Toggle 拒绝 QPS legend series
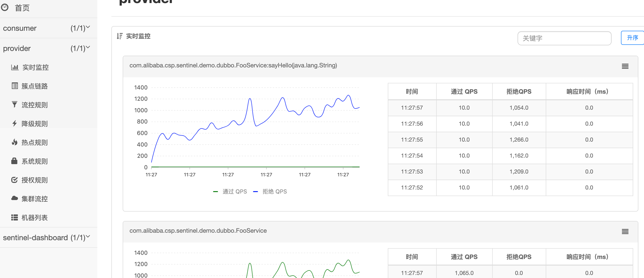The image size is (644, 278). (270, 192)
